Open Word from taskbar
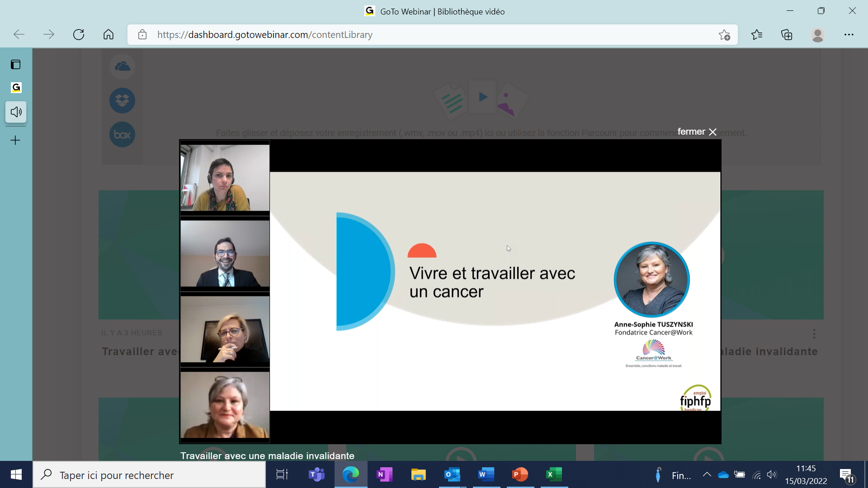The height and width of the screenshot is (488, 868). coord(486,474)
